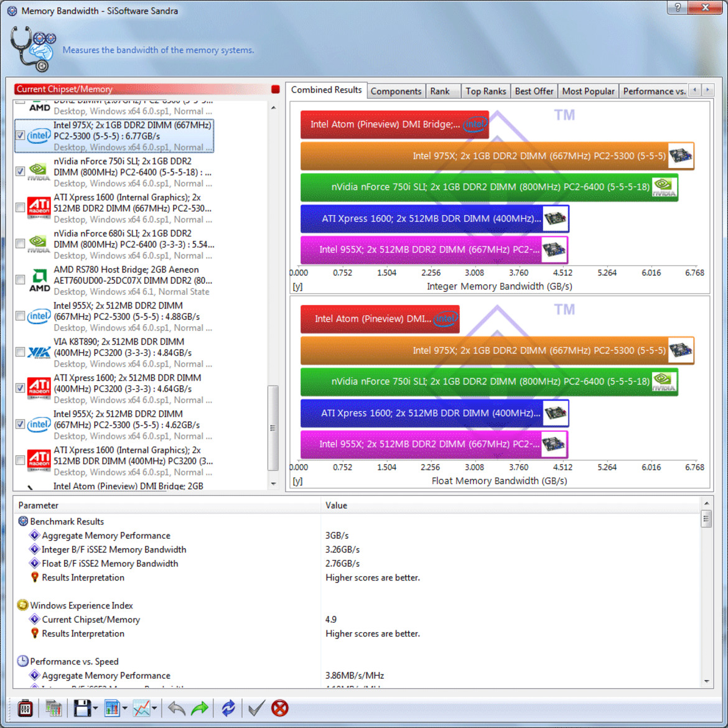Uncheck the Intel 975X 6.77GB/s checkbox
728x728 pixels.
pos(20,135)
